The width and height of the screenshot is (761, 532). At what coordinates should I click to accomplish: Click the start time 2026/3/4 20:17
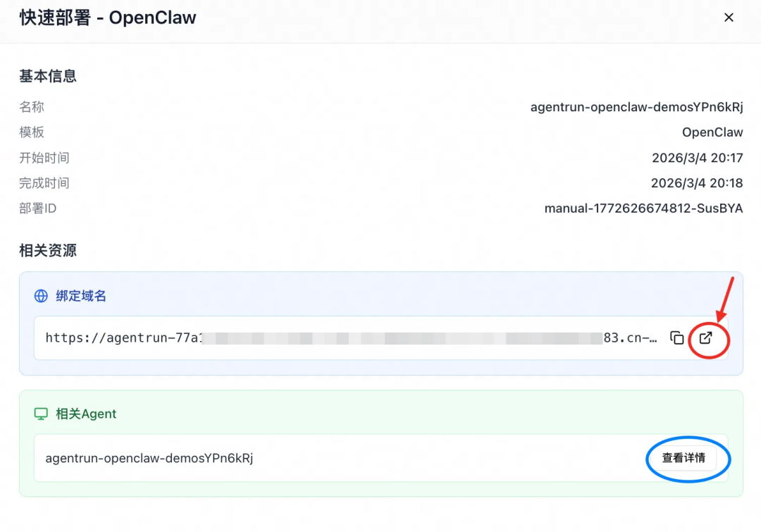point(698,157)
